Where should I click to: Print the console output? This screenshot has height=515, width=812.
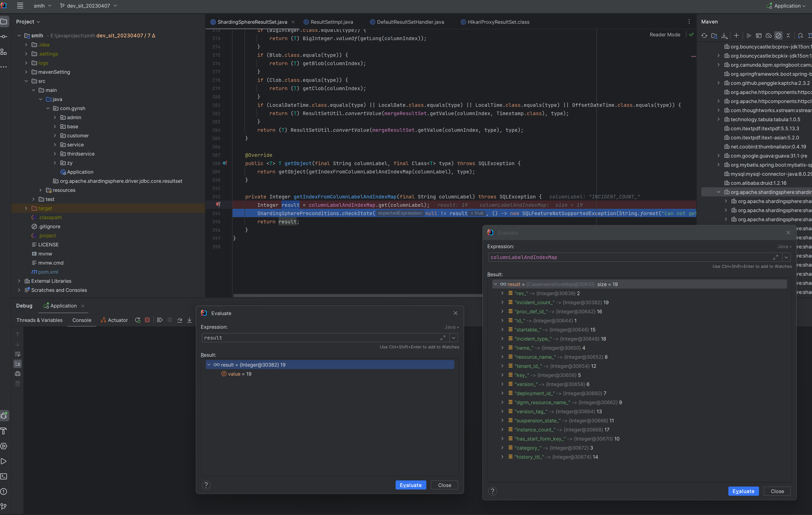point(18,374)
